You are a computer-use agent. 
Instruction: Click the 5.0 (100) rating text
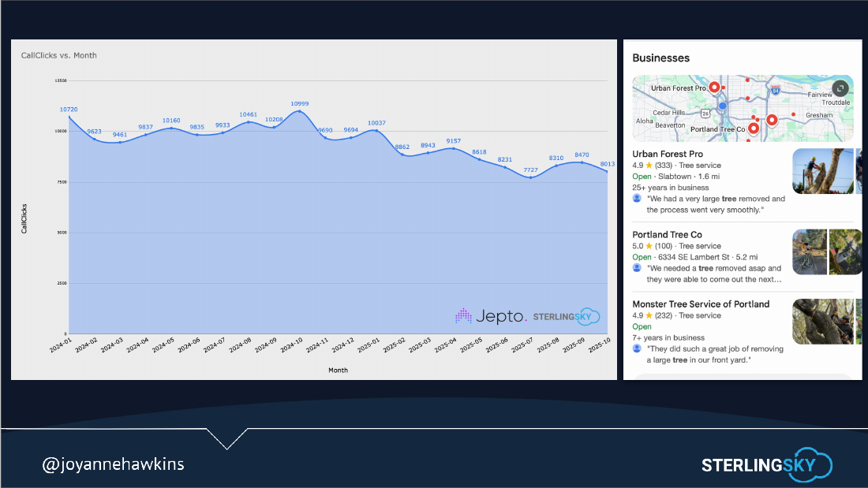pyautogui.click(x=652, y=246)
